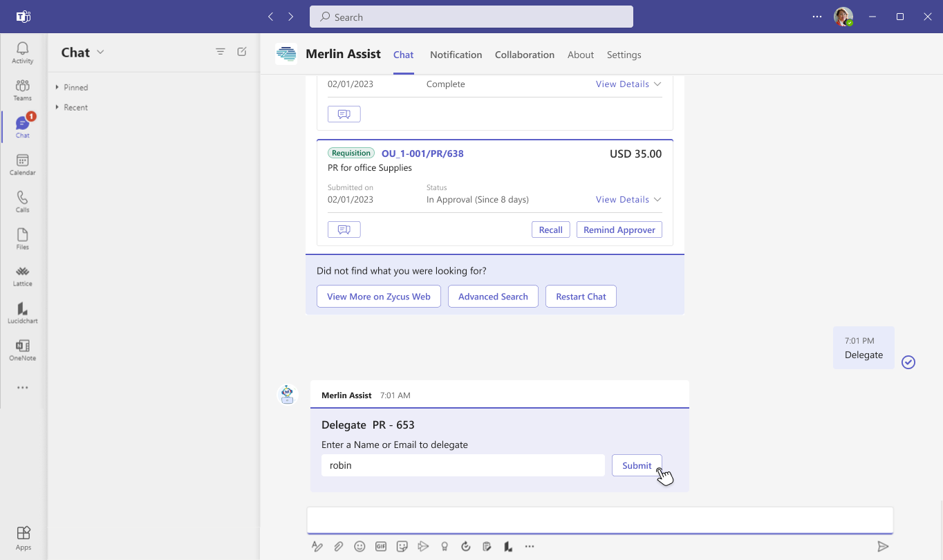This screenshot has height=560, width=943.
Task: Click View More on Zycus Web
Action: pos(379,296)
